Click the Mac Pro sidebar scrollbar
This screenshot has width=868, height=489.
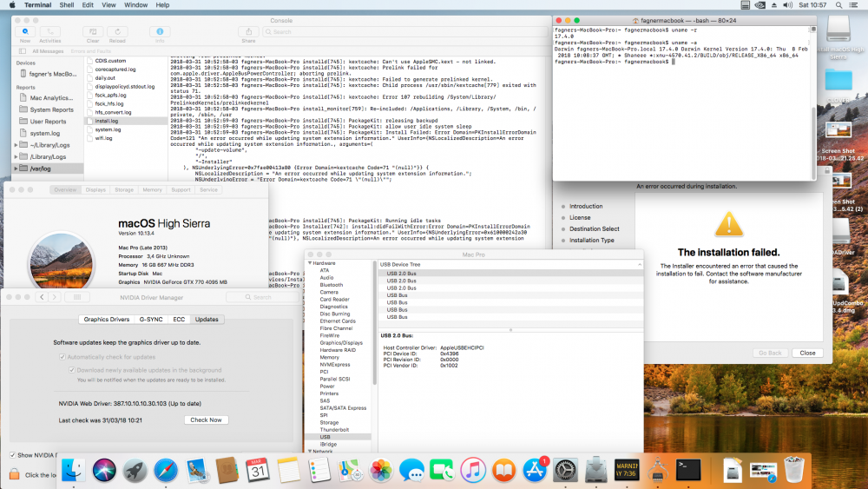pyautogui.click(x=375, y=324)
